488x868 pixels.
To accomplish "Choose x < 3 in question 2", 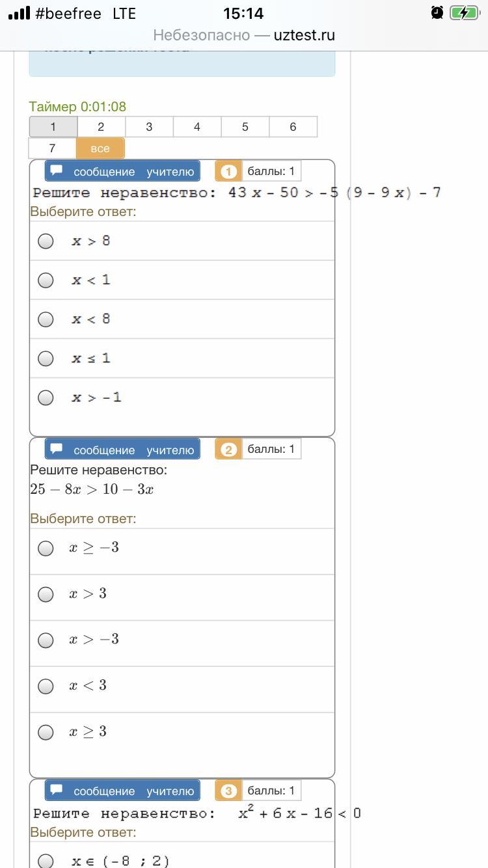I will [46, 686].
